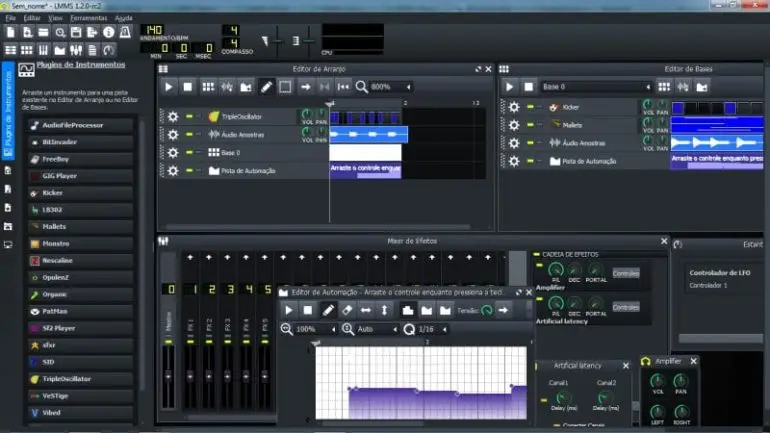Open the "What's this" info icon
Image resolution: width=770 pixels, height=433 pixels.
[x=109, y=32]
